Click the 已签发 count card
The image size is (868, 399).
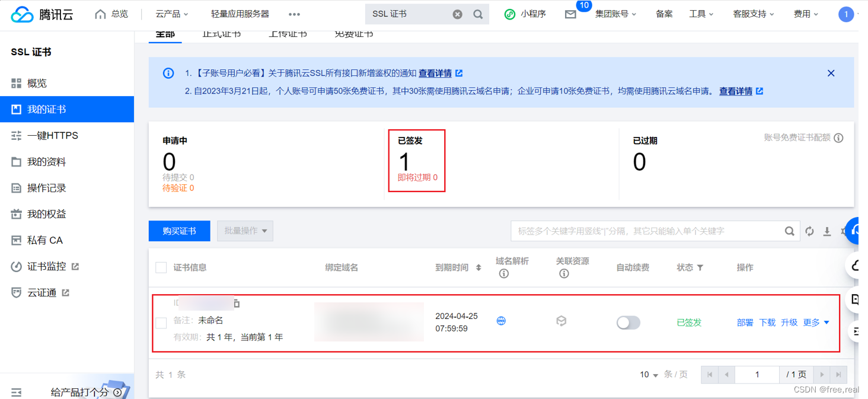[x=417, y=161]
